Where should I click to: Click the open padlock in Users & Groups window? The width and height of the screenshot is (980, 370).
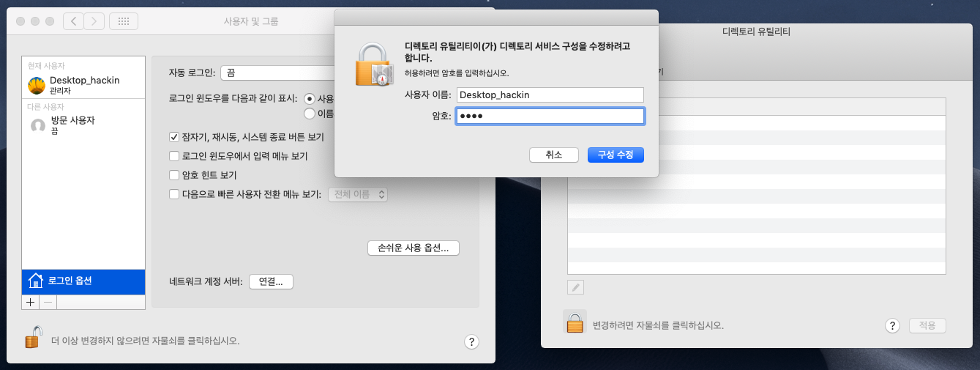33,337
